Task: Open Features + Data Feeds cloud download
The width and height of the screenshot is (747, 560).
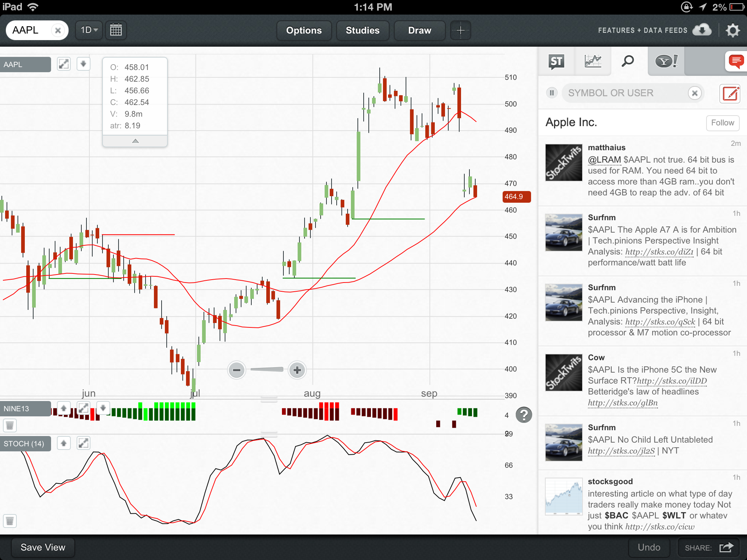Action: point(702,30)
